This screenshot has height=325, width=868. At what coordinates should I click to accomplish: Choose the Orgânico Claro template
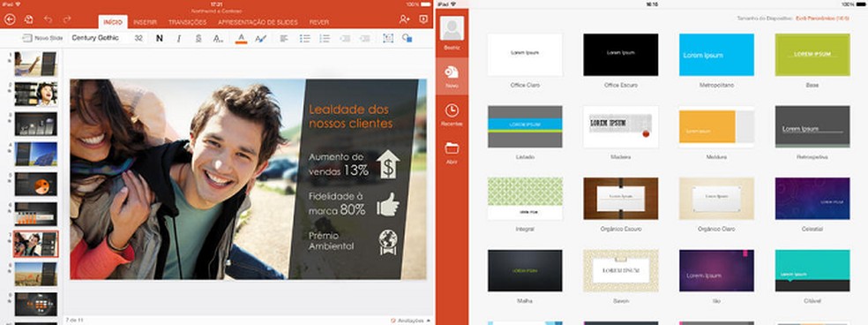click(716, 199)
